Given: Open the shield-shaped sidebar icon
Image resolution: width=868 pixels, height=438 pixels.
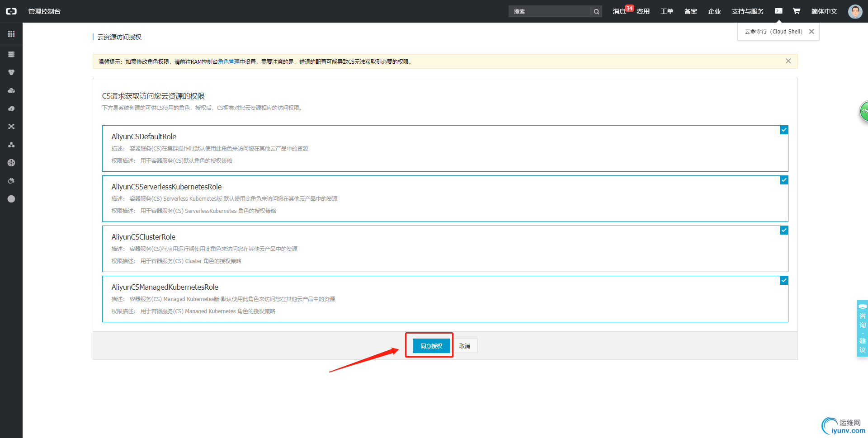Looking at the screenshot, I should click(x=11, y=72).
